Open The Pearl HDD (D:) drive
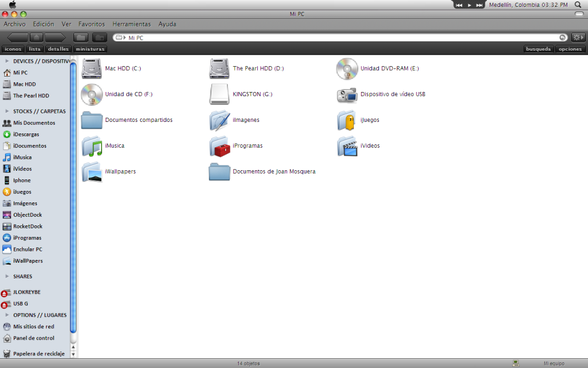This screenshot has height=368, width=588. 246,68
